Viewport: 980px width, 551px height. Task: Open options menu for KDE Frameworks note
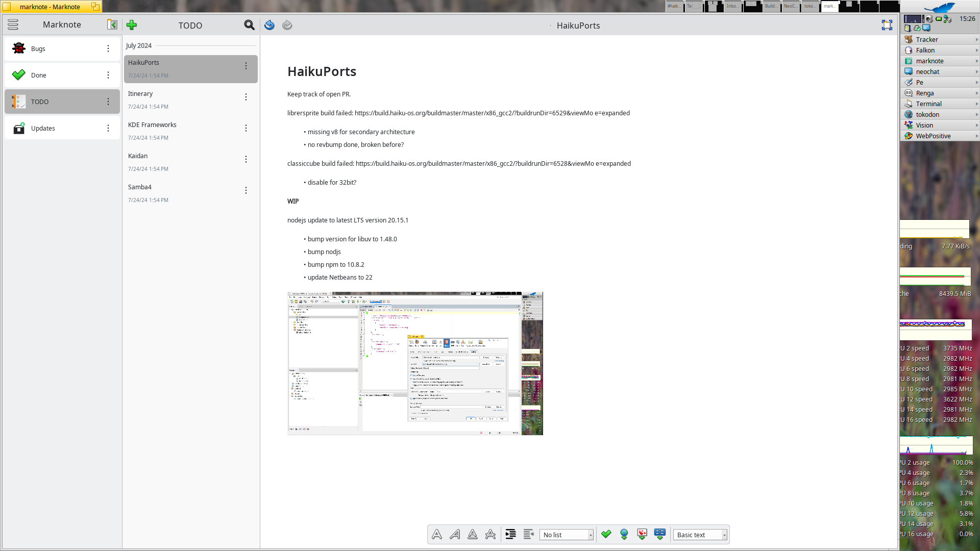pyautogui.click(x=246, y=128)
